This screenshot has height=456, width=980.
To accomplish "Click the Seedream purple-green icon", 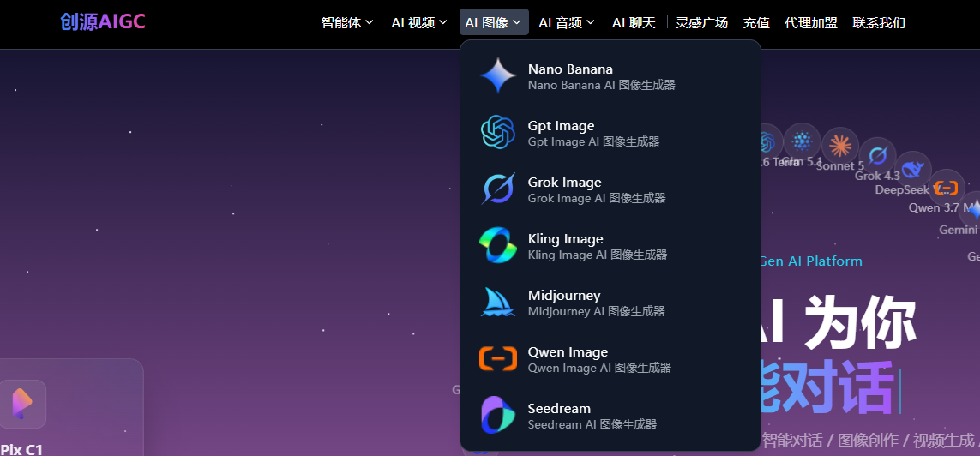I will tap(498, 415).
